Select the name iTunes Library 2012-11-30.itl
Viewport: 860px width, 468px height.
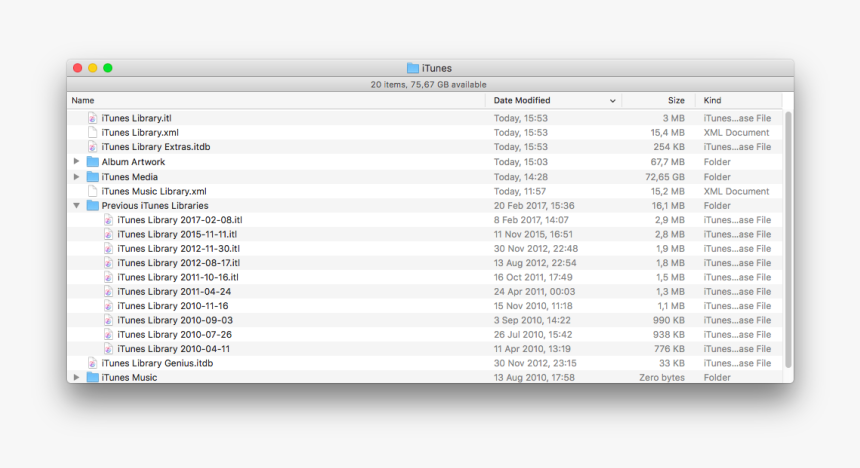[x=179, y=249]
